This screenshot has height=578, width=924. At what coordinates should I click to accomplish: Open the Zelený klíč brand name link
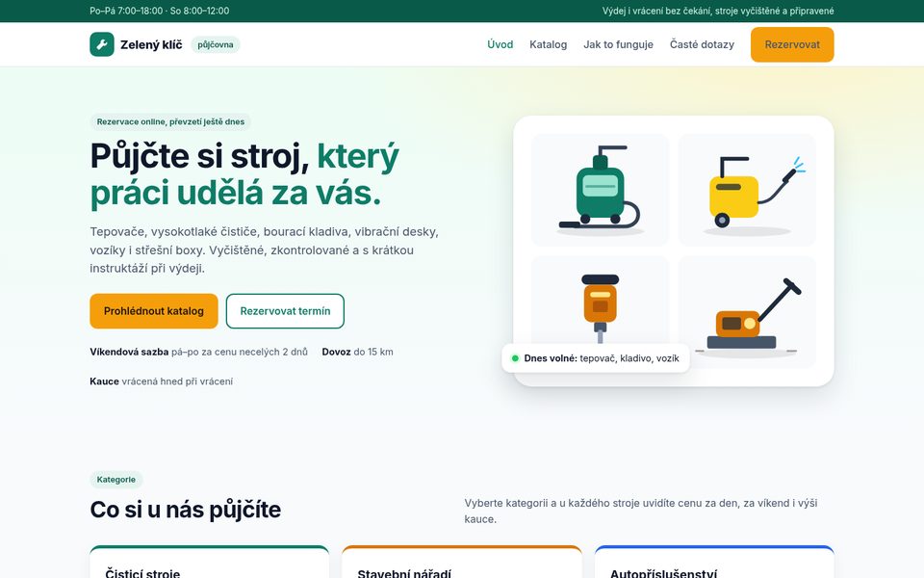(151, 45)
